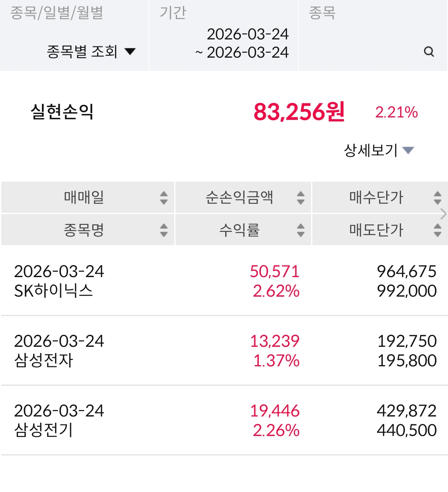Image resolution: width=448 pixels, height=492 pixels.
Task: Click the 순손익금액 column header
Action: 239,197
